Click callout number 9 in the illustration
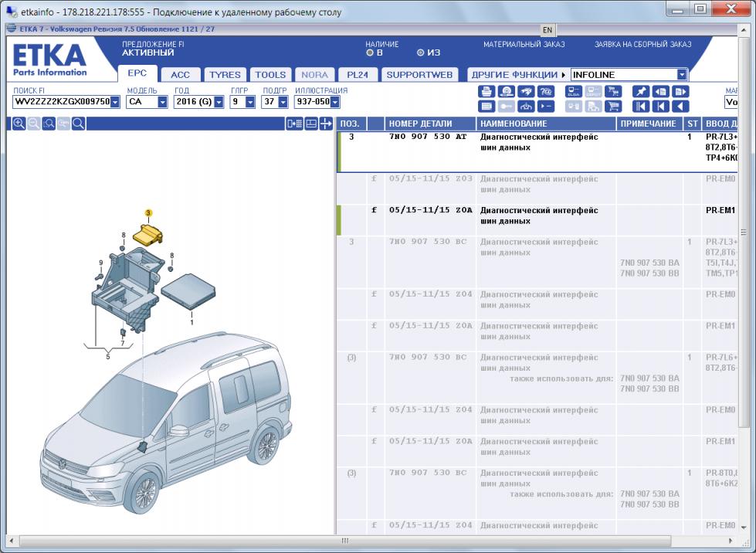Image resolution: width=756 pixels, height=553 pixels. [x=100, y=263]
